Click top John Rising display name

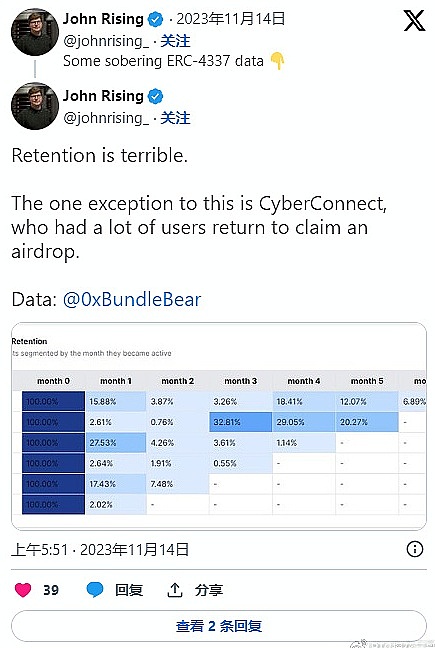pos(103,19)
